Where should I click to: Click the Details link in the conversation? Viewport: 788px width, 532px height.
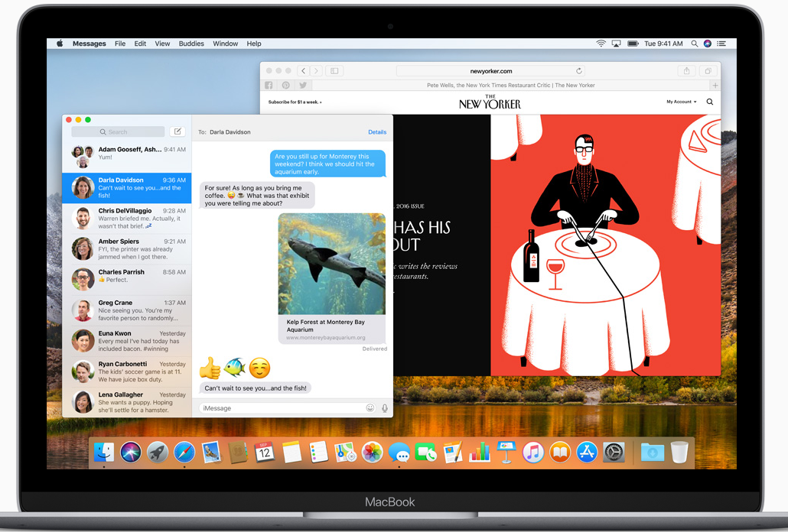click(x=377, y=131)
